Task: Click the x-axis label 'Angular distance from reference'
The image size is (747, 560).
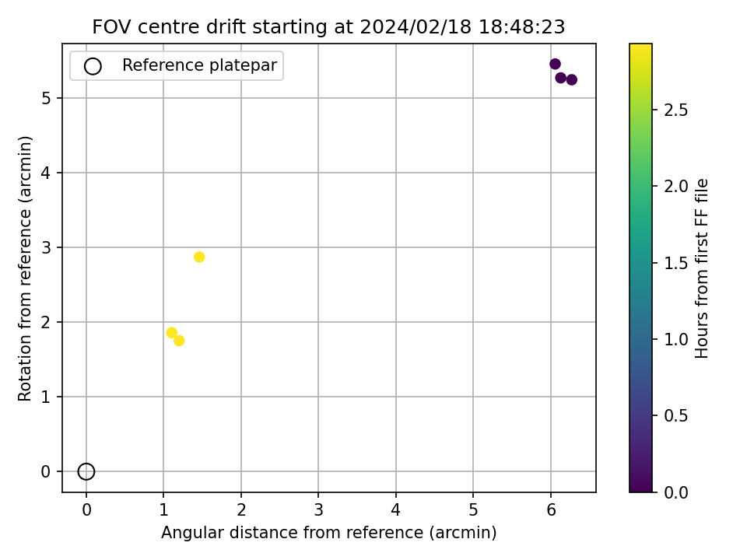Action: coord(328,532)
